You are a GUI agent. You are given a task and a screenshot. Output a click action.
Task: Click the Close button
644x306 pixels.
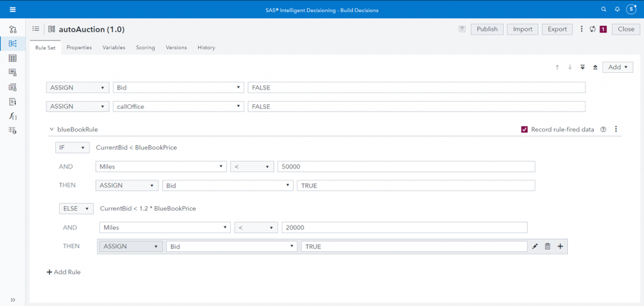tap(626, 29)
